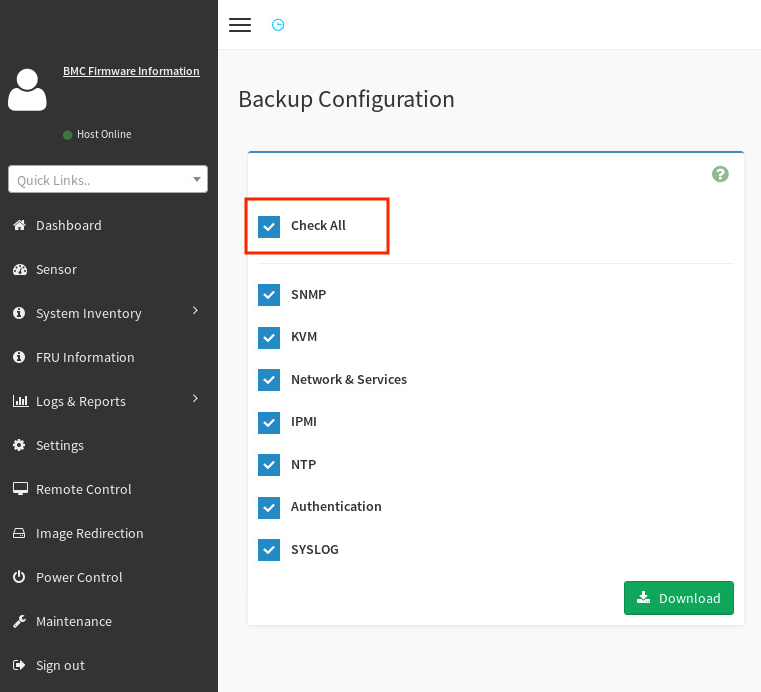
Task: Open the Quick Links dropdown
Action: pos(108,179)
